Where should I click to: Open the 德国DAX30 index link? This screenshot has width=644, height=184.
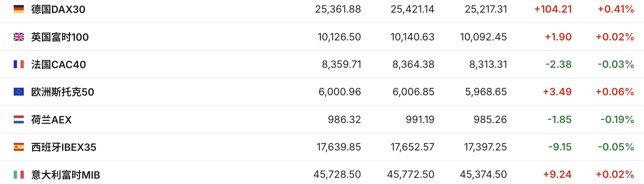click(x=58, y=9)
